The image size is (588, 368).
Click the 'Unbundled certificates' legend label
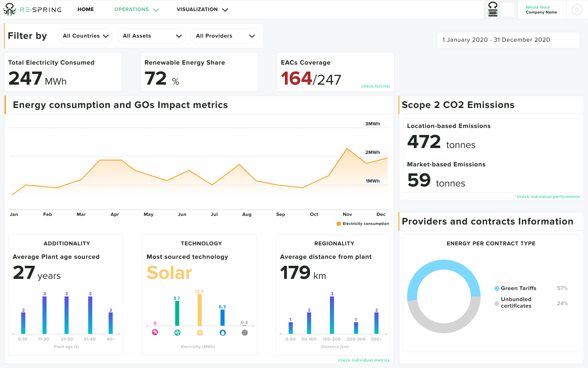516,303
